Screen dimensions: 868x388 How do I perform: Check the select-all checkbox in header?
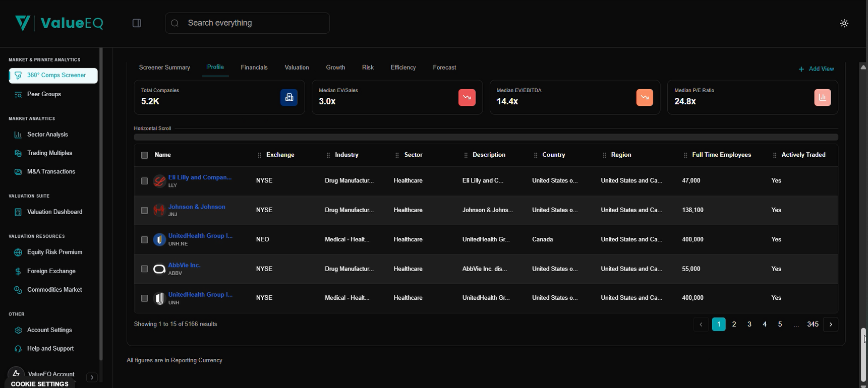(x=145, y=155)
